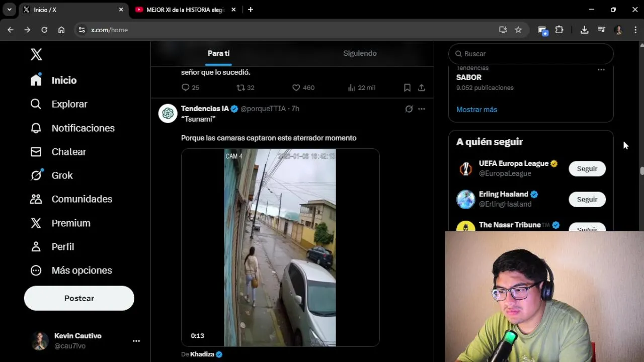This screenshot has height=362, width=644.
Task: Open Comunidades in the sidebar
Action: coord(71,199)
